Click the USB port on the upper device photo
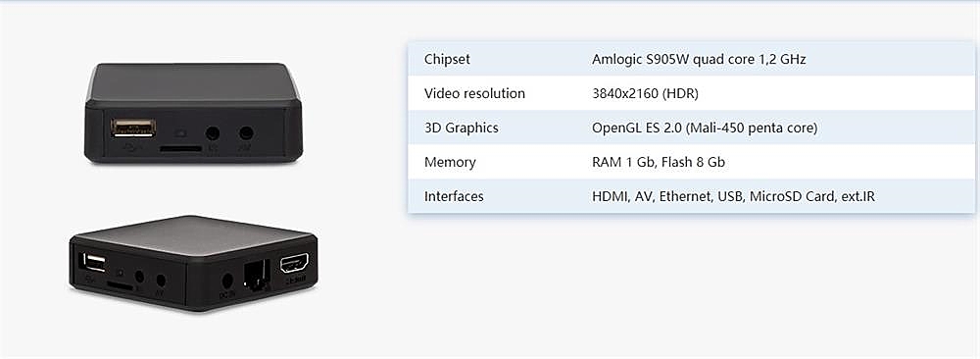The image size is (980, 359). point(133,128)
